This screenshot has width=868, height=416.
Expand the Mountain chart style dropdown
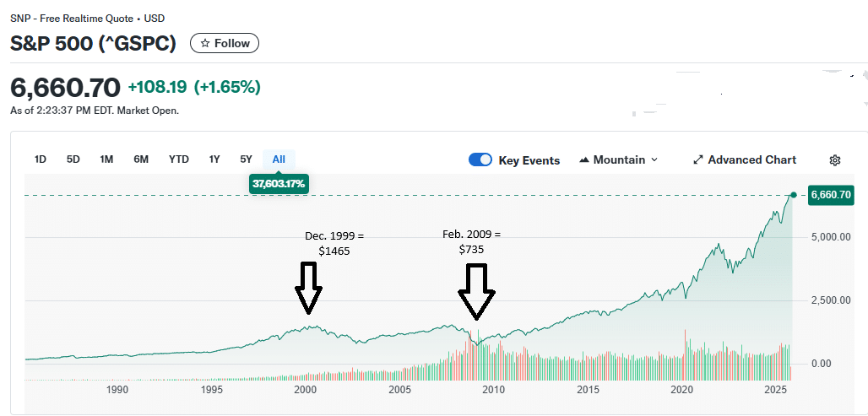tap(654, 159)
